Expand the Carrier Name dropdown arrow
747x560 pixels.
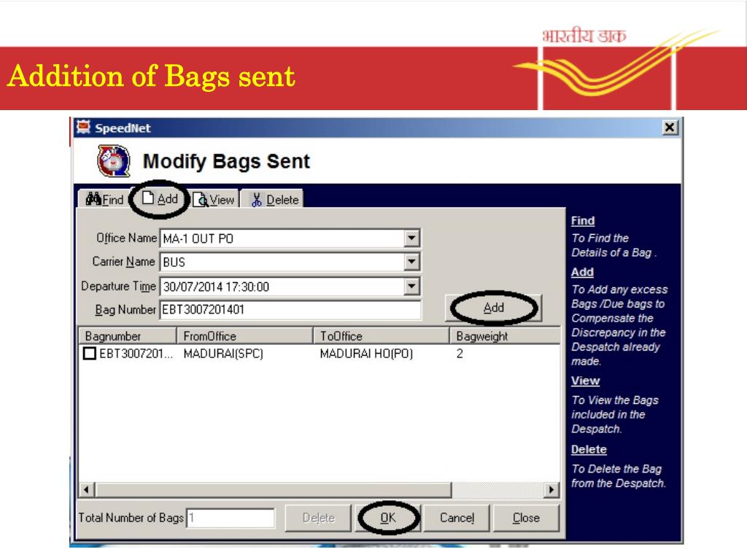tap(411, 262)
